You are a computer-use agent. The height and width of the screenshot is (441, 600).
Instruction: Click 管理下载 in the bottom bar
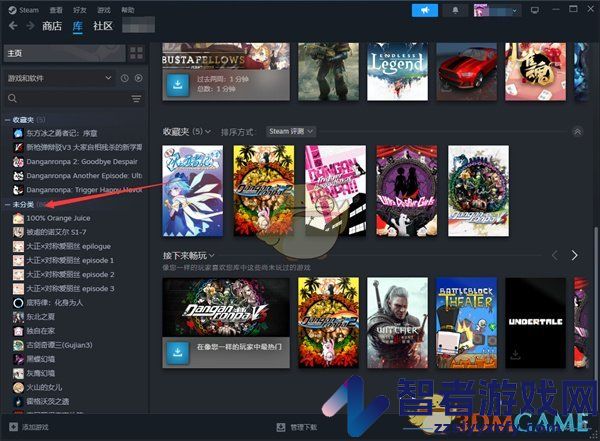pos(303,427)
